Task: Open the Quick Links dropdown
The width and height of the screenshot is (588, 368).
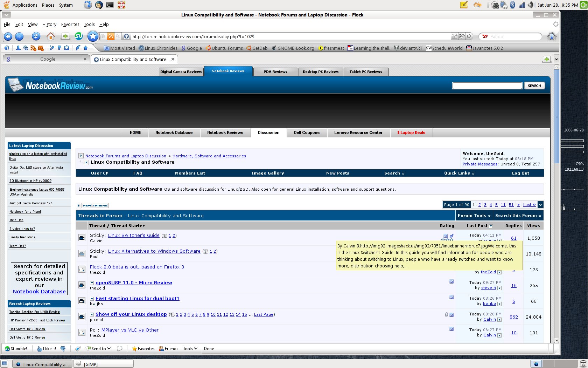Action: click(459, 173)
